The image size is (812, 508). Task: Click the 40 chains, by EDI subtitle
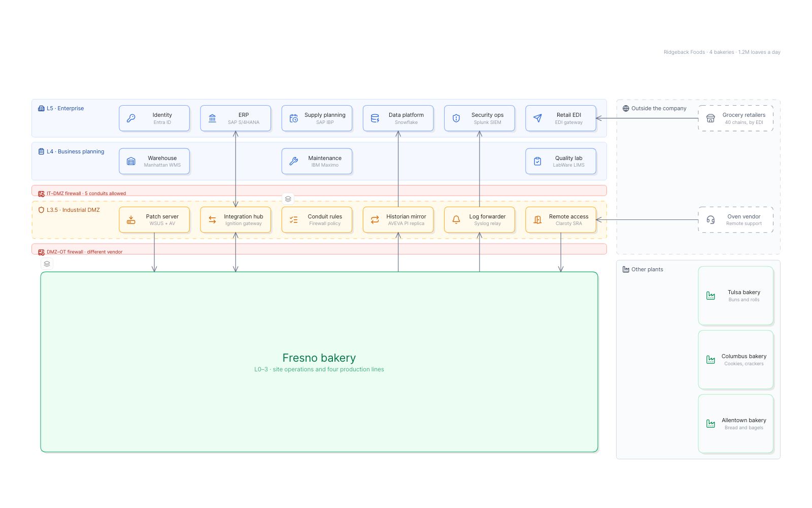pos(744,122)
